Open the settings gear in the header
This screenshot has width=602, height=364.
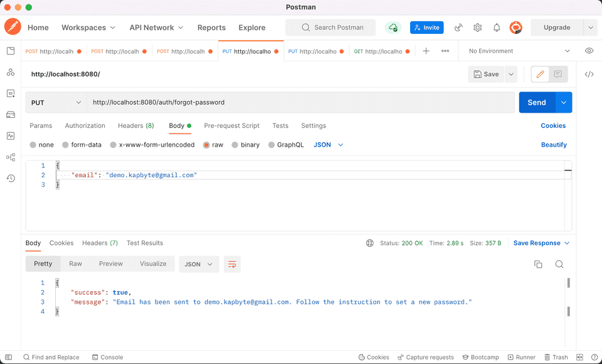pos(477,28)
